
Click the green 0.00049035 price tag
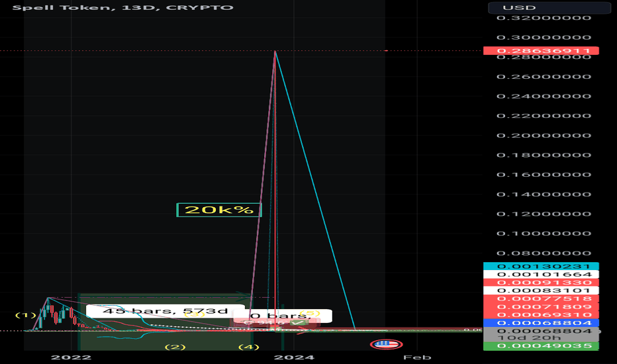(x=541, y=346)
